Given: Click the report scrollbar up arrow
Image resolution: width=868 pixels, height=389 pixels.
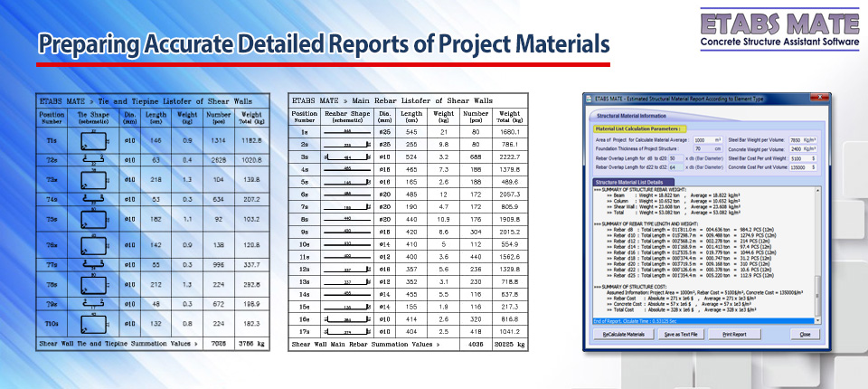Looking at the screenshot, I should tap(818, 190).
